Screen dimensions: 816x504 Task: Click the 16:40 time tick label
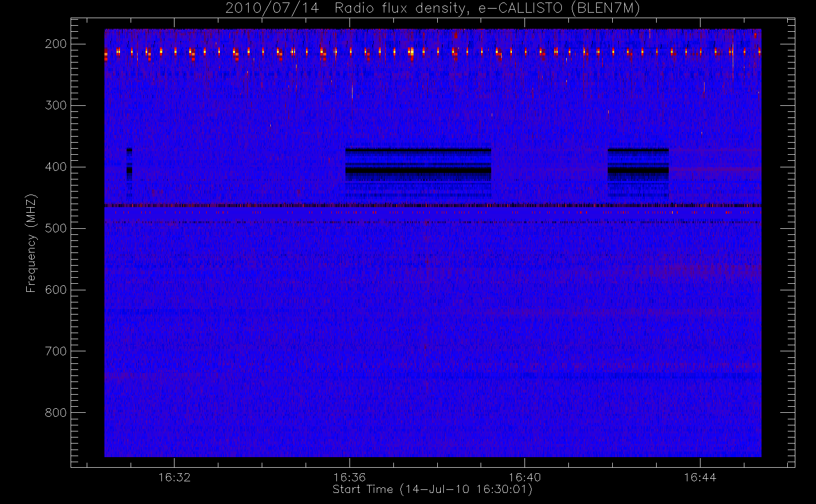pos(525,477)
